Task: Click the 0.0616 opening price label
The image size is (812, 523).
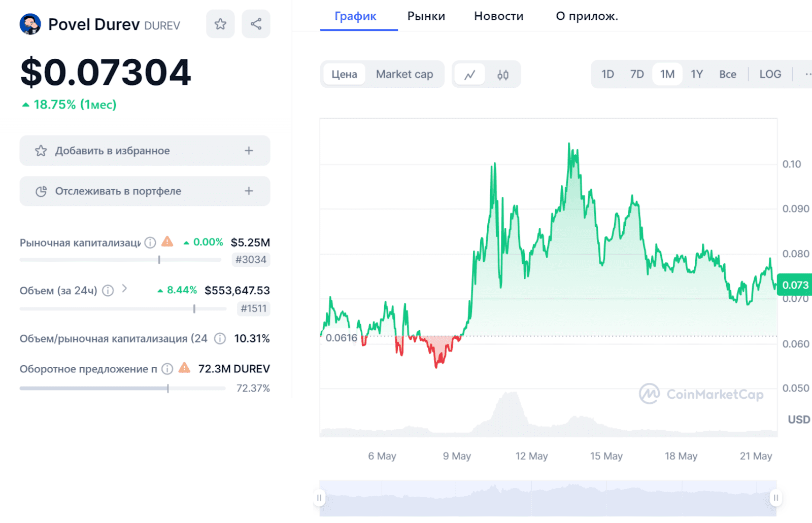Action: click(341, 338)
